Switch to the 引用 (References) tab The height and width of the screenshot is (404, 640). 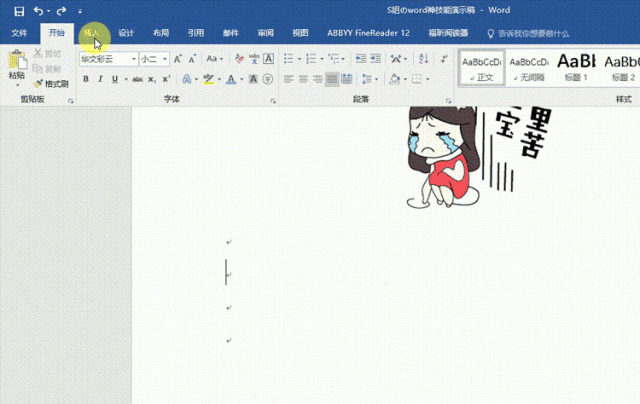point(196,33)
